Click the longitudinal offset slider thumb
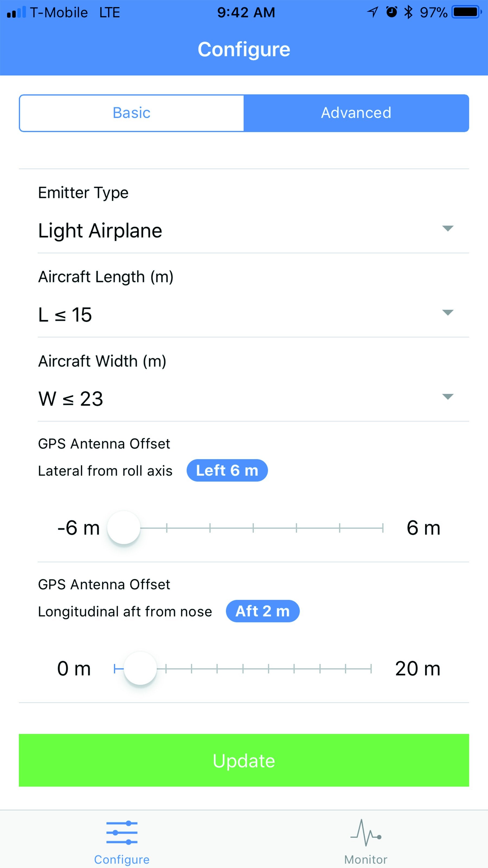This screenshot has width=488, height=868. point(140,669)
